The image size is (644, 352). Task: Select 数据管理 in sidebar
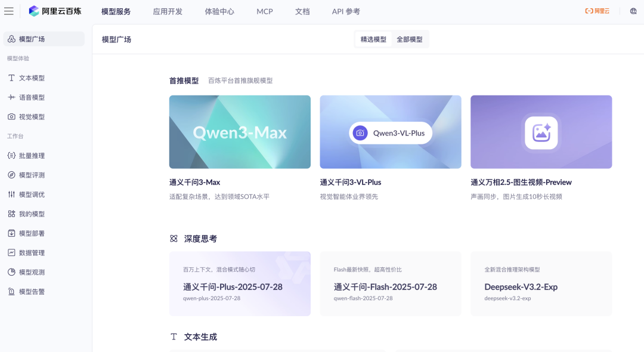(x=44, y=252)
